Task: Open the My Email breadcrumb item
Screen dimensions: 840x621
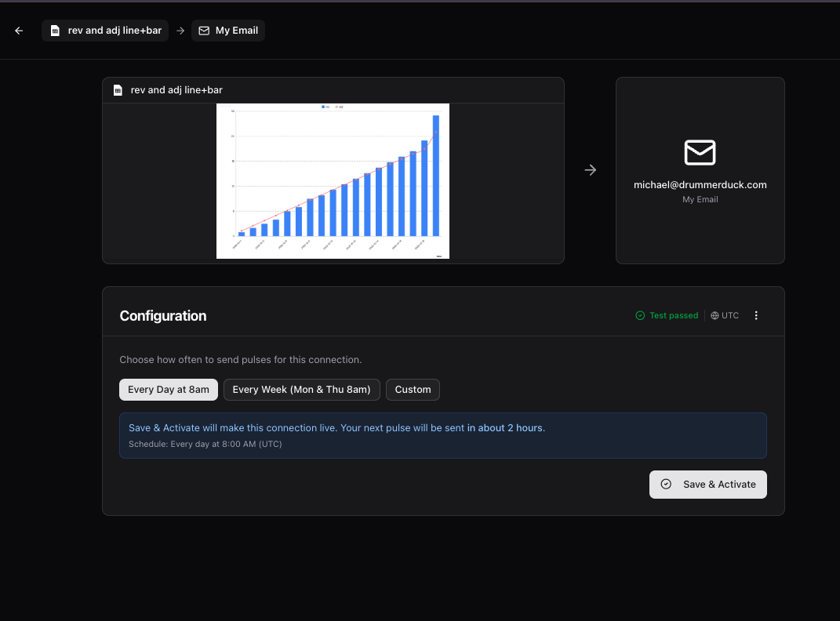Action: 228,31
